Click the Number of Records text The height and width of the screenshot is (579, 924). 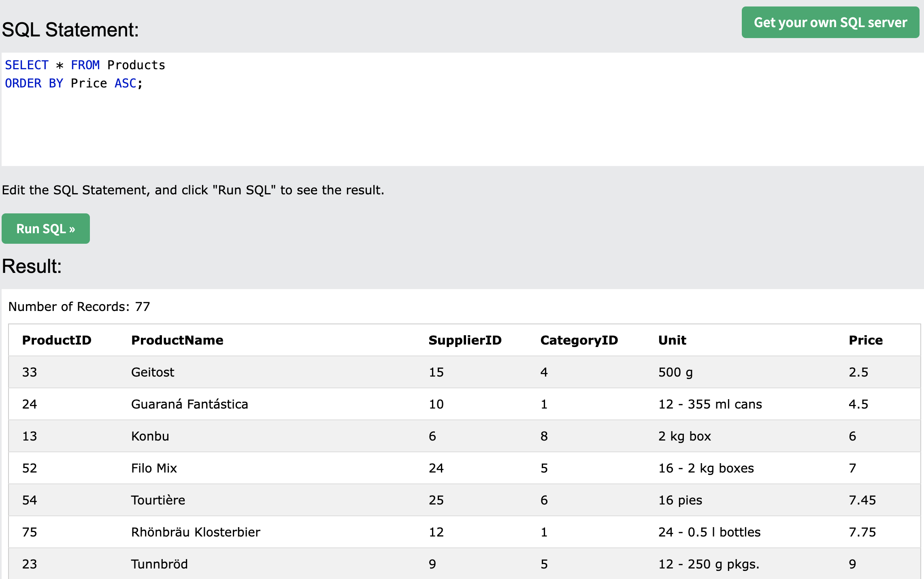[x=79, y=307]
